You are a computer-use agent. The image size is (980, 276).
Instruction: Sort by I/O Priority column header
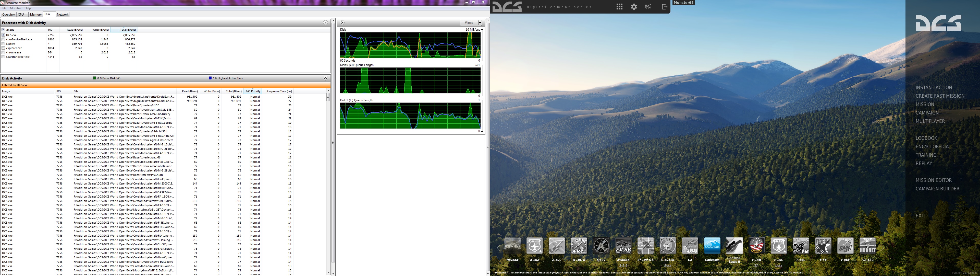253,91
